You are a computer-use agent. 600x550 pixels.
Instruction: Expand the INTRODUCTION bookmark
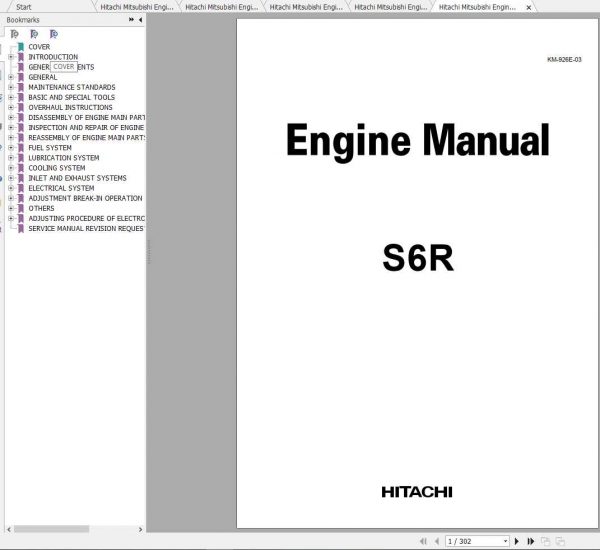pyautogui.click(x=11, y=57)
